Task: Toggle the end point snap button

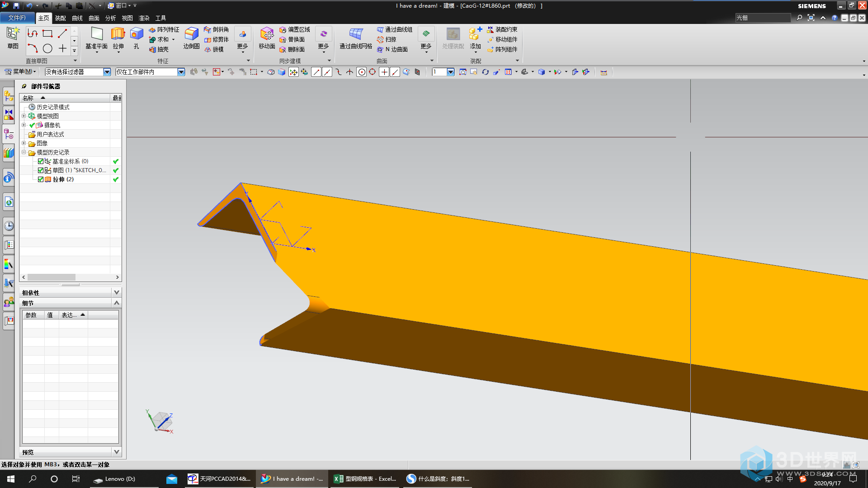Action: tap(316, 72)
